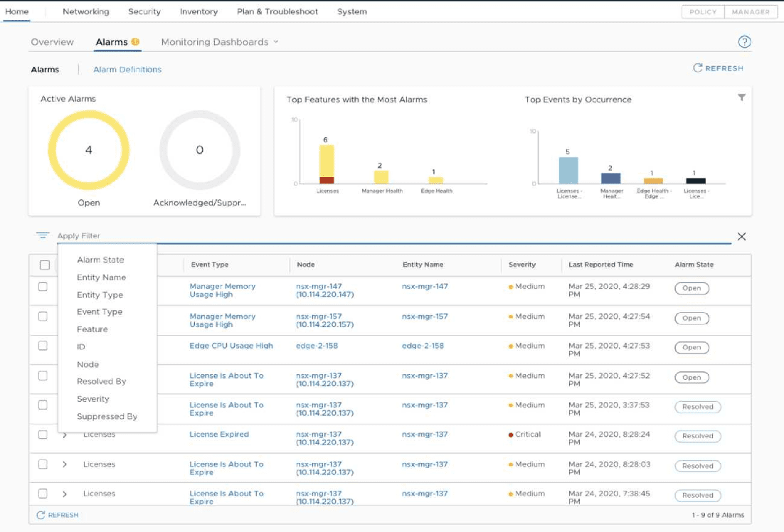The height and width of the screenshot is (532, 784).
Task: Select Alarm State filter option
Action: coord(100,260)
